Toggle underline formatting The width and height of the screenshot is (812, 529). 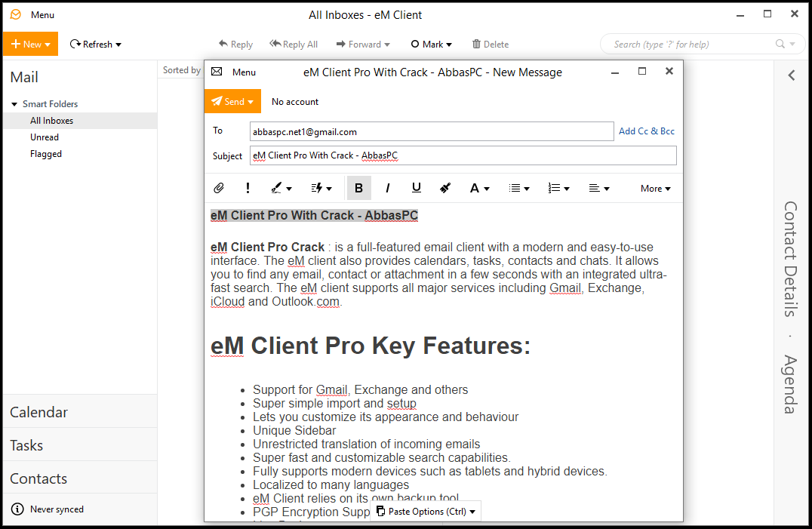[x=416, y=188]
